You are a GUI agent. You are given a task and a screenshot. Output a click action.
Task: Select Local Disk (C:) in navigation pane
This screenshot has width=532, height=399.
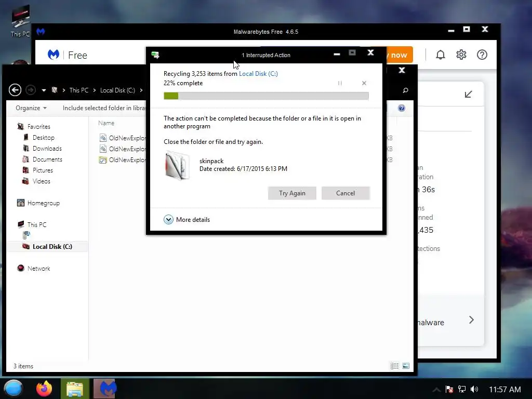pos(47,246)
